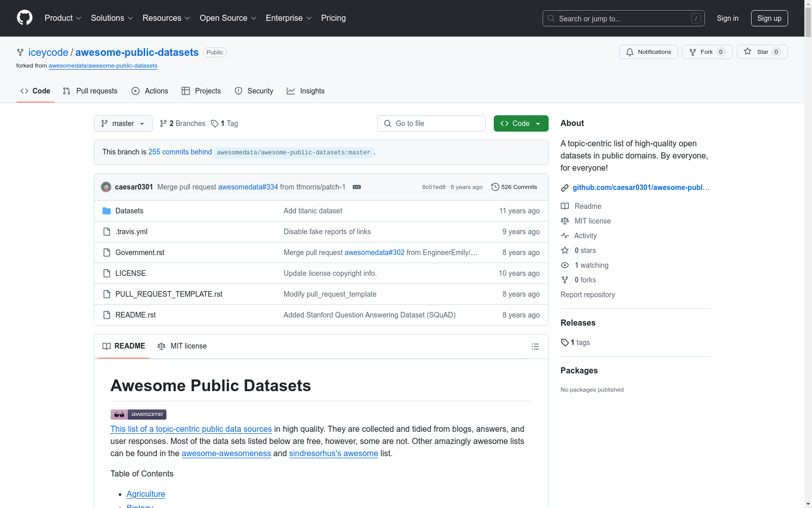This screenshot has width=812, height=508.
Task: Focus the Go to file field
Action: (x=431, y=123)
